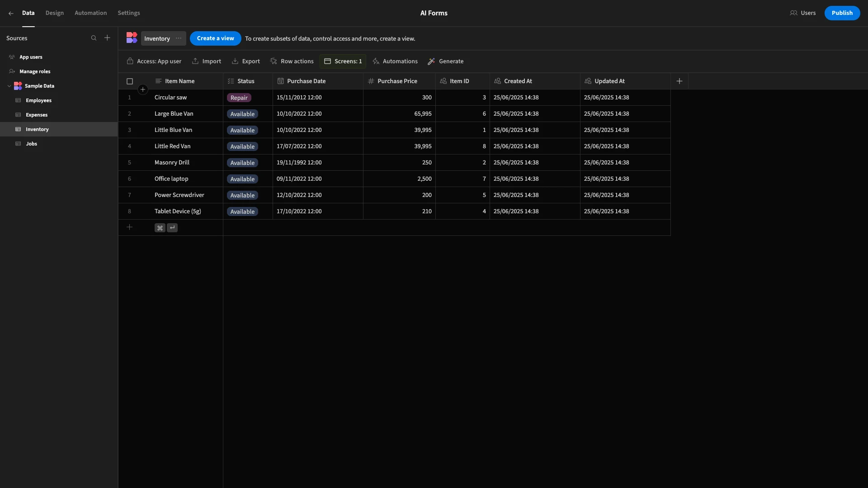This screenshot has width=868, height=488.
Task: Open the Expenses table
Action: tap(59, 115)
